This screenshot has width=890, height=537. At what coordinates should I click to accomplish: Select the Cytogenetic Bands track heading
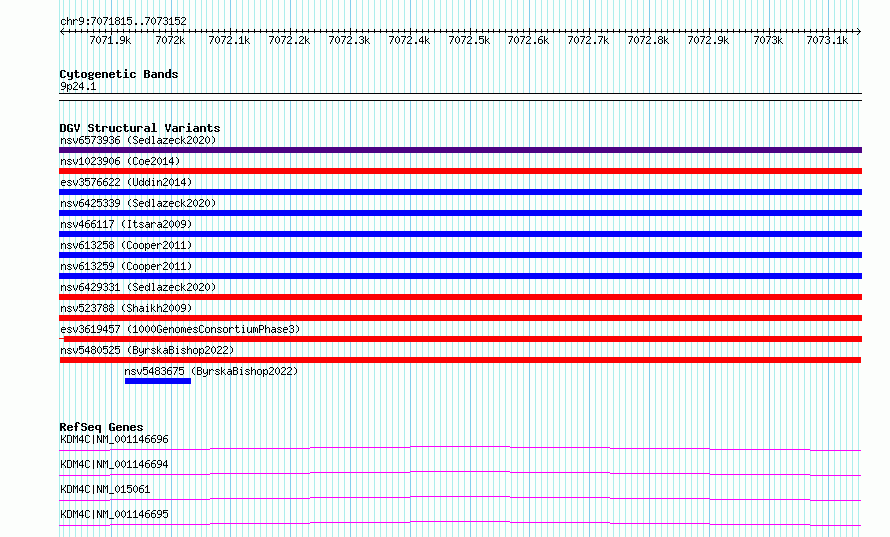tap(119, 74)
